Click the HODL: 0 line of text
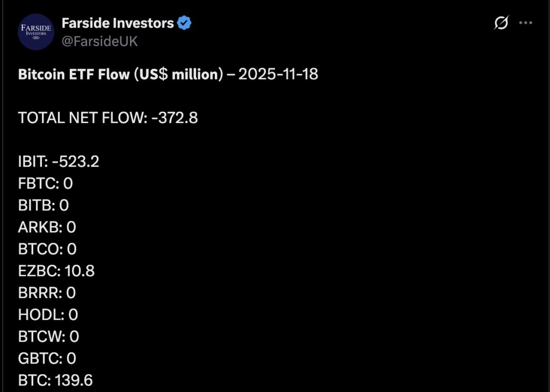 pyautogui.click(x=47, y=315)
